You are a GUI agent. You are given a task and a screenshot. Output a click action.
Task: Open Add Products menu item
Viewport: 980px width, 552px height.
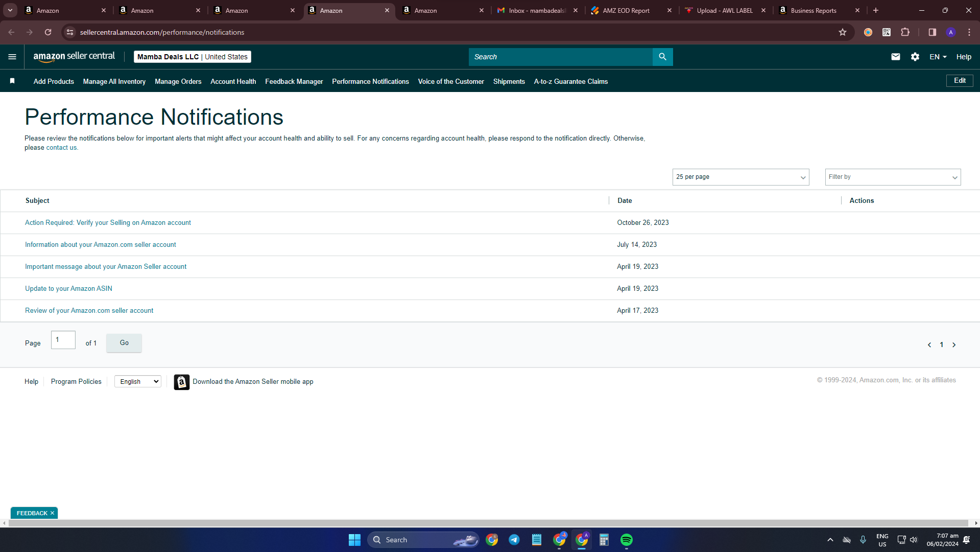54,81
